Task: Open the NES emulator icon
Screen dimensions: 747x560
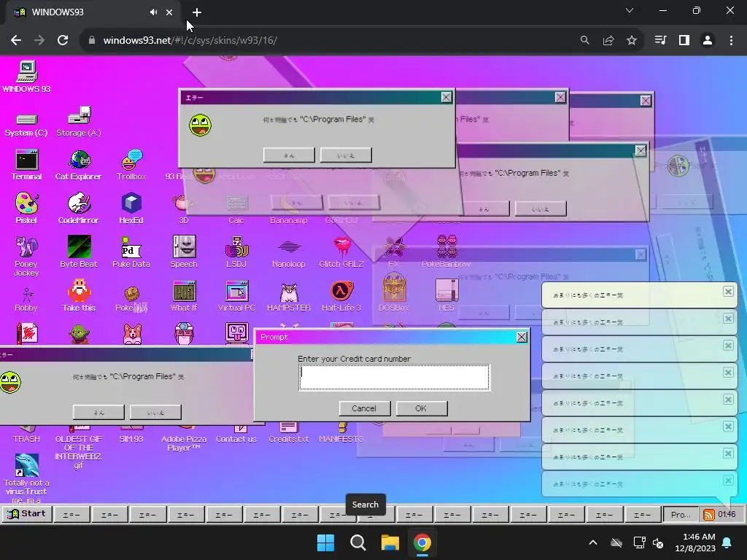Action: [446, 296]
